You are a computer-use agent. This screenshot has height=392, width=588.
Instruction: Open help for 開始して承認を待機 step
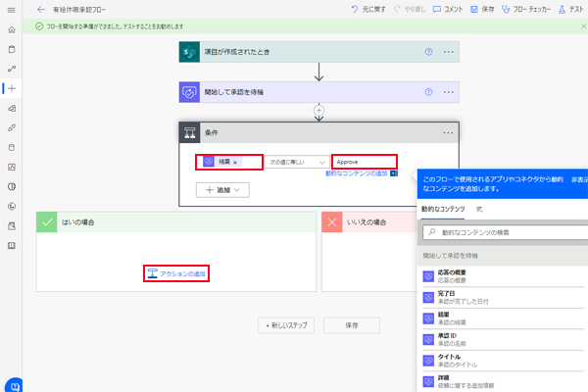click(x=428, y=92)
